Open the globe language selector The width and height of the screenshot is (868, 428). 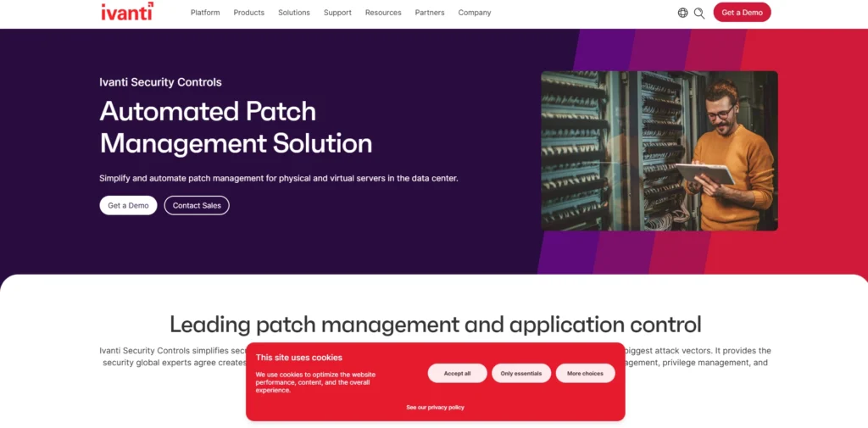click(682, 13)
